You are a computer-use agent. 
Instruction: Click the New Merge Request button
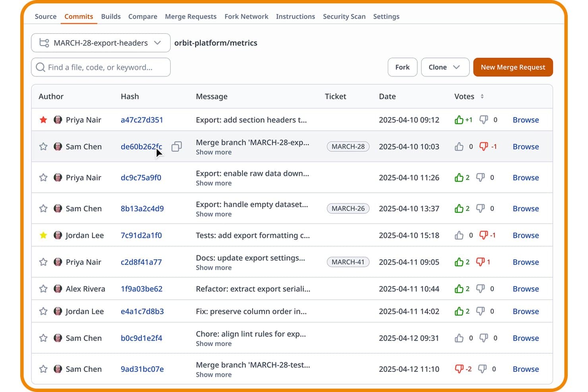tap(513, 67)
